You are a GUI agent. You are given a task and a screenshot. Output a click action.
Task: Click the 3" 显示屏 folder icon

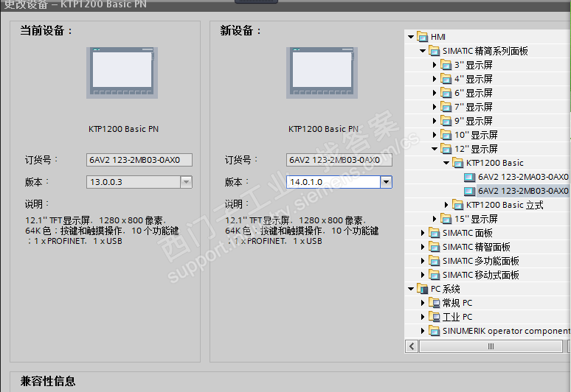(x=446, y=65)
